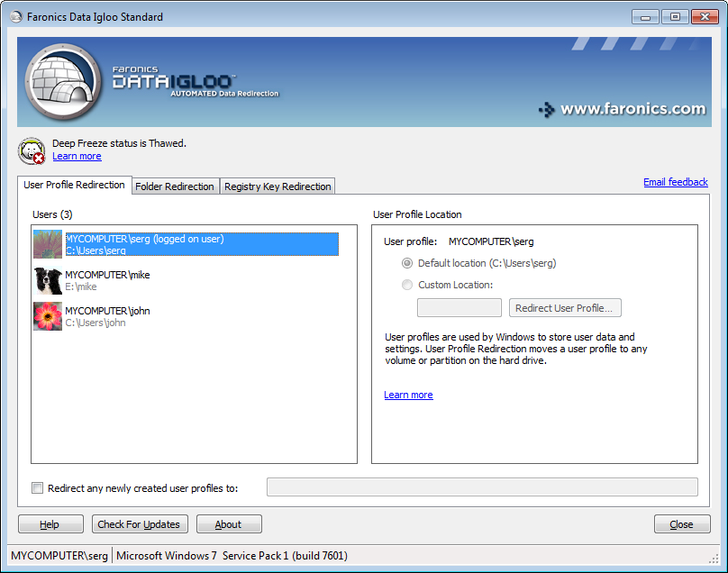Open Learn more under Deep Freeze status
The image size is (728, 573).
coord(77,156)
